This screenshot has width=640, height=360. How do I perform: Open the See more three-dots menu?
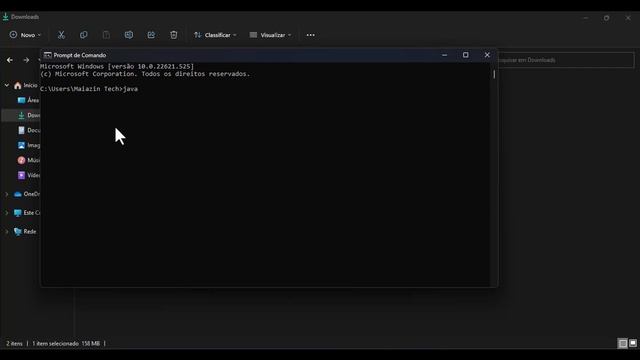[x=311, y=35]
